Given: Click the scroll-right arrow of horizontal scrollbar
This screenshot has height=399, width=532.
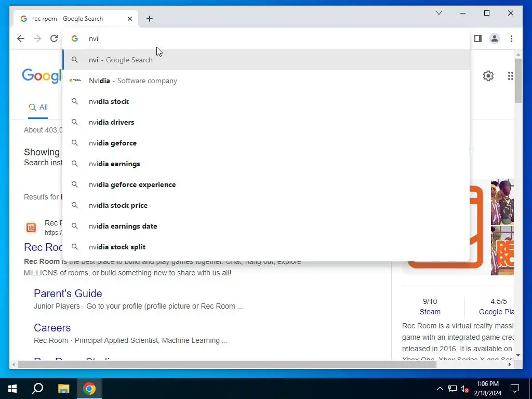Looking at the screenshot, I should click(509, 364).
